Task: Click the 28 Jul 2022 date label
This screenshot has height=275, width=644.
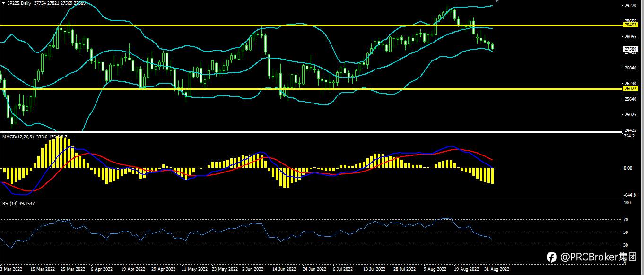Action: [x=404, y=269]
